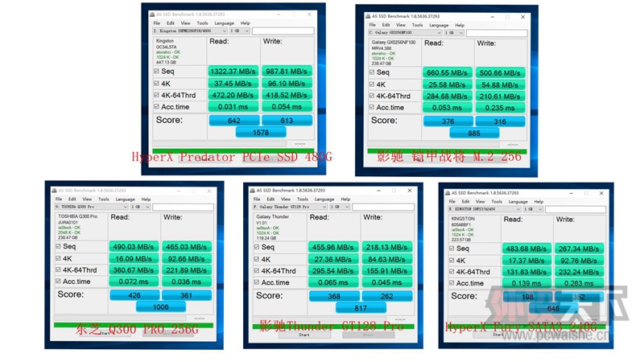Open Help menu in TOSHIBA Q300 Pro window
The height and width of the screenshot is (362, 644).
tap(146, 199)
